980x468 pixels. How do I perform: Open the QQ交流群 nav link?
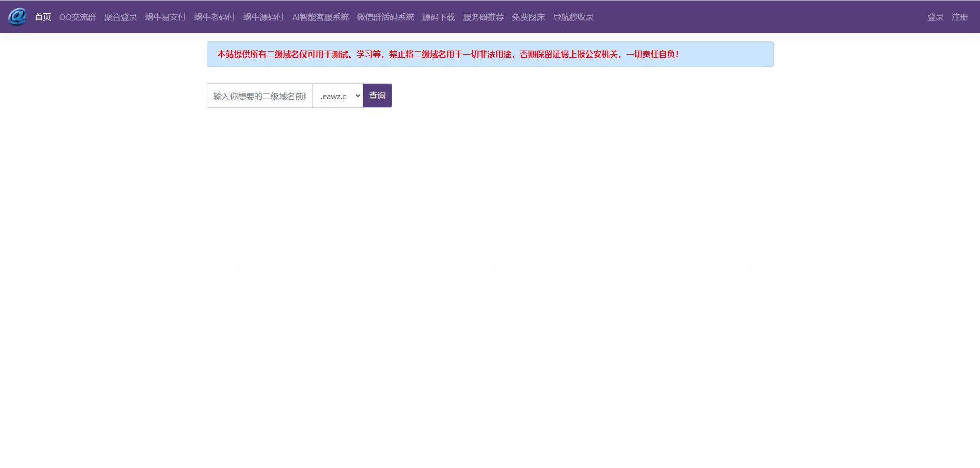[x=78, y=17]
